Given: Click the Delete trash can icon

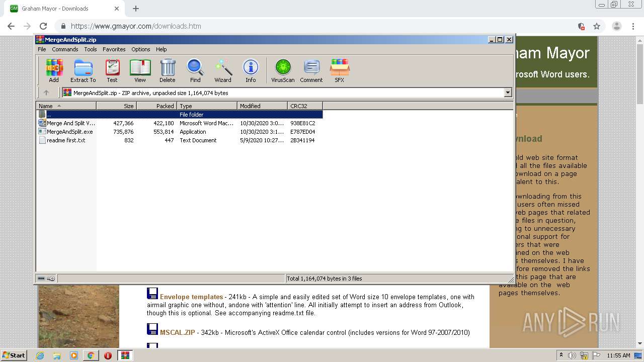Looking at the screenshot, I should pyautogui.click(x=168, y=70).
